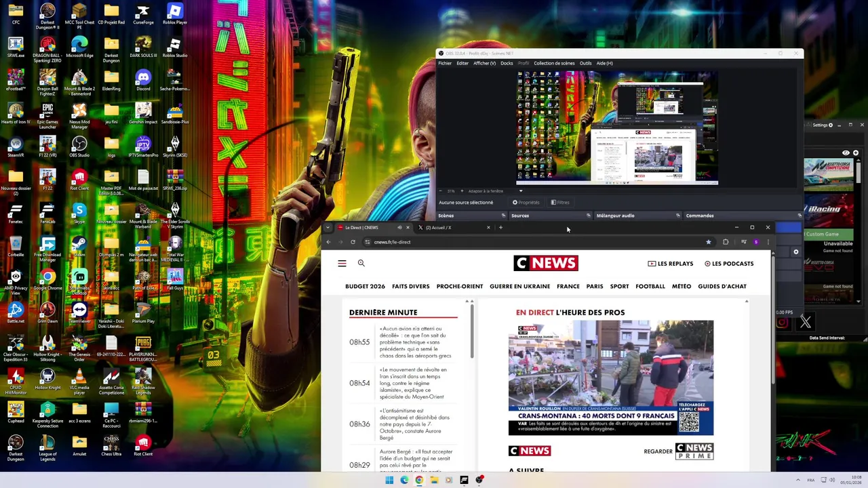Open Microsoft Edge from the taskbar

(x=404, y=480)
